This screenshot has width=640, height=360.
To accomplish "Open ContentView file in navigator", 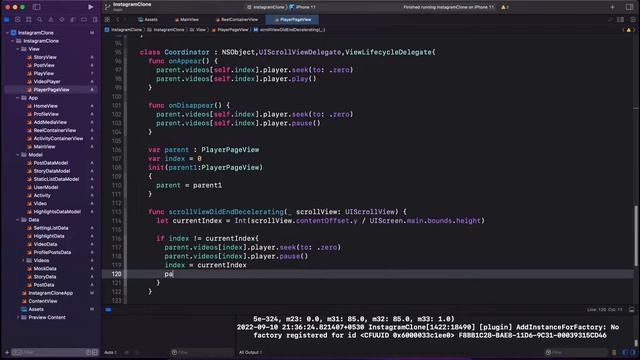I will coord(42,301).
